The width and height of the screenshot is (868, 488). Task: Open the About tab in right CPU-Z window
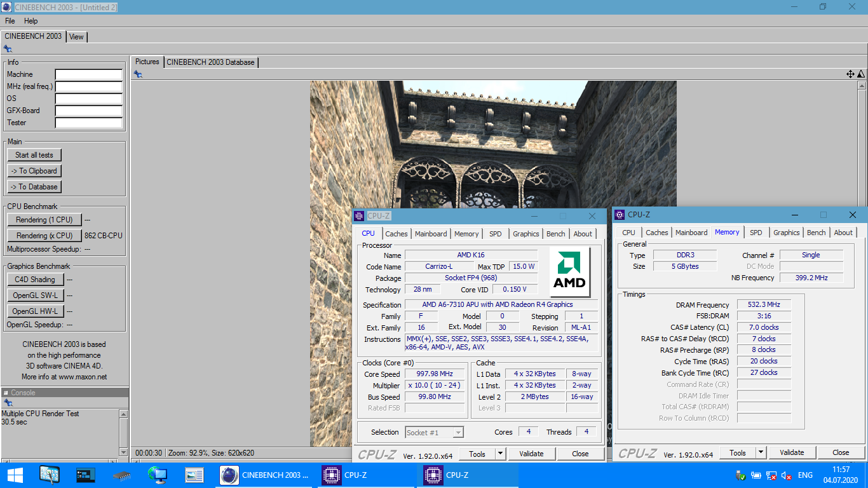pyautogui.click(x=843, y=233)
